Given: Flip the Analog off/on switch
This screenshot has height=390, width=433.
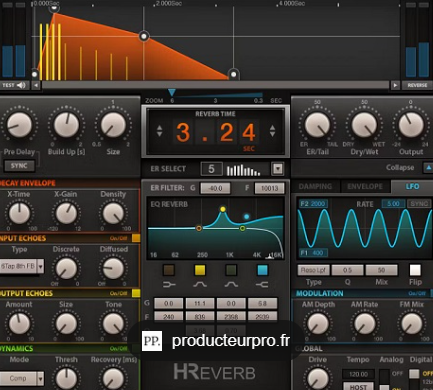Looking at the screenshot, I should tap(384, 379).
